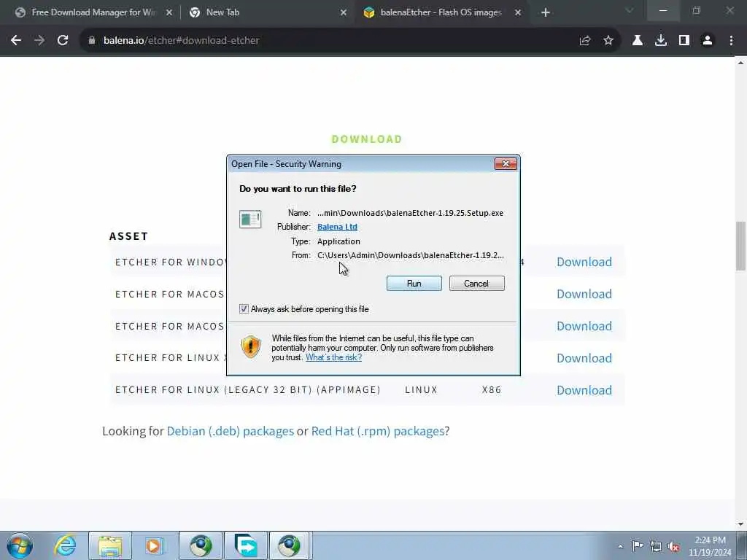The width and height of the screenshot is (747, 560).
Task: Click the DOWNLOAD section heading
Action: pyautogui.click(x=367, y=139)
